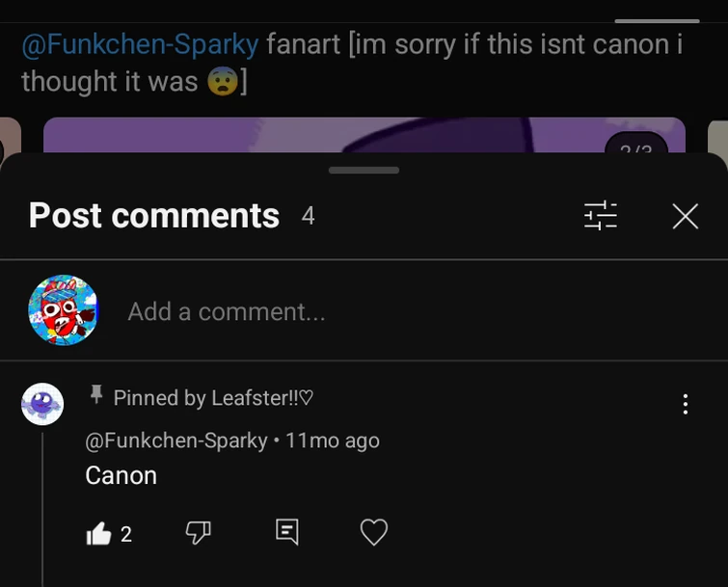Open @Funkchen-Sparky username on the comment
This screenshot has width=728, height=587.
point(176,440)
